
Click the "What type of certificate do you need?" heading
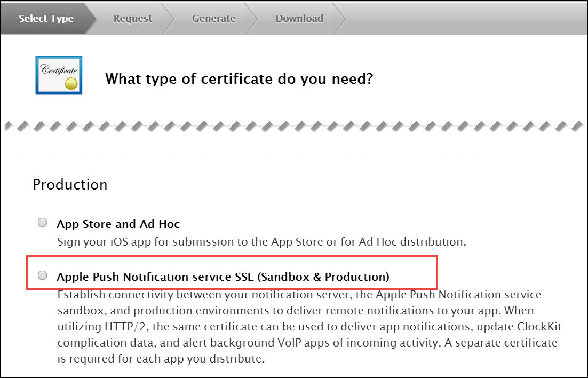click(x=239, y=79)
